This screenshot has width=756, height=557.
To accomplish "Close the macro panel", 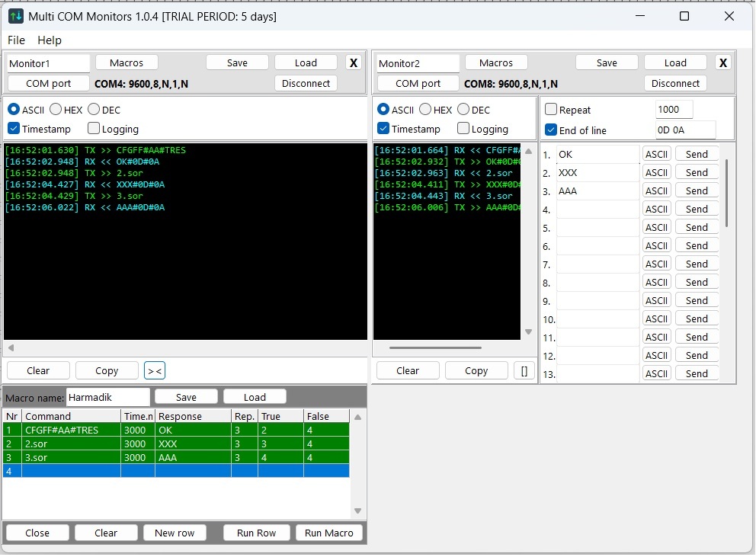I will [37, 533].
